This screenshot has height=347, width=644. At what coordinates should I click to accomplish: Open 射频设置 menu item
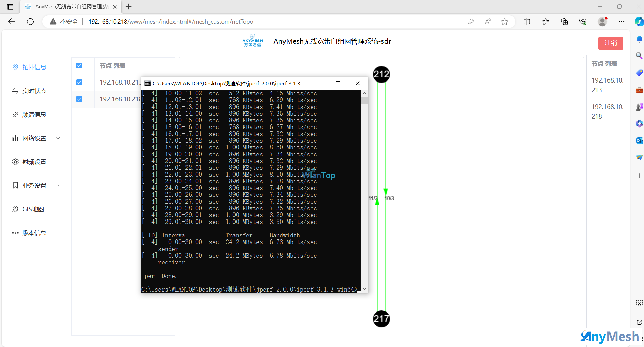(x=34, y=162)
